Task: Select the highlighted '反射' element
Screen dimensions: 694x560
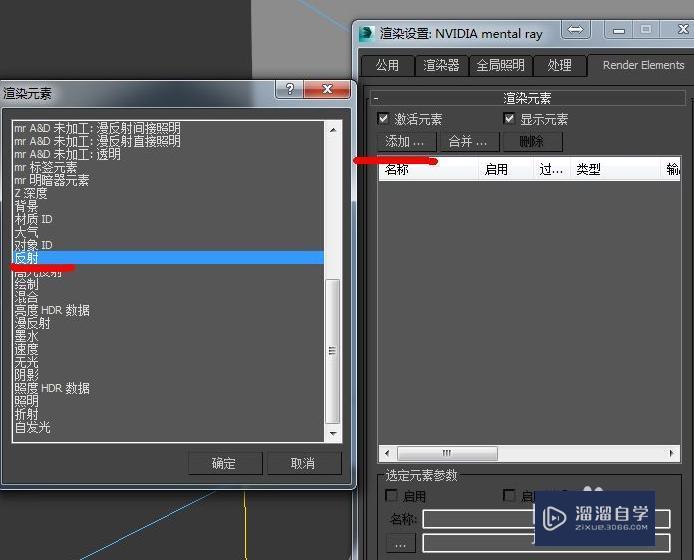Action: coord(168,258)
